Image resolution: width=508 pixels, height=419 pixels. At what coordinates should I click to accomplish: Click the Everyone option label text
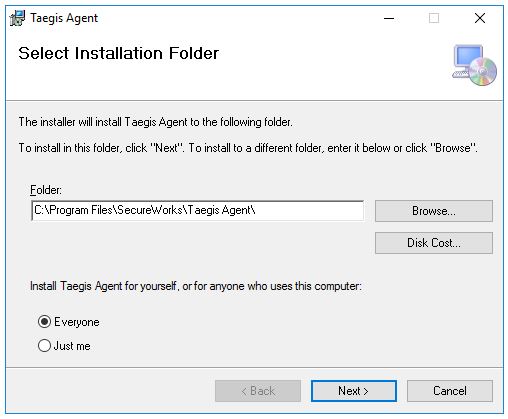click(x=77, y=322)
